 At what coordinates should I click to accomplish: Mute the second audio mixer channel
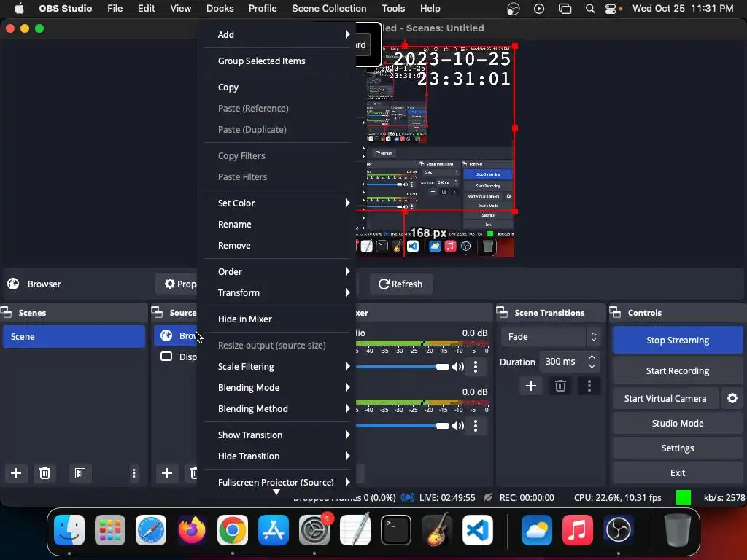point(458,426)
